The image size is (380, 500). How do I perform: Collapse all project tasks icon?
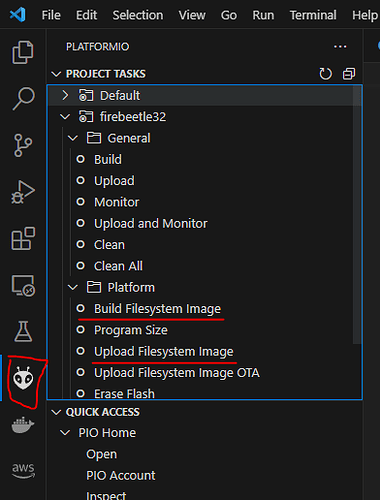point(349,74)
